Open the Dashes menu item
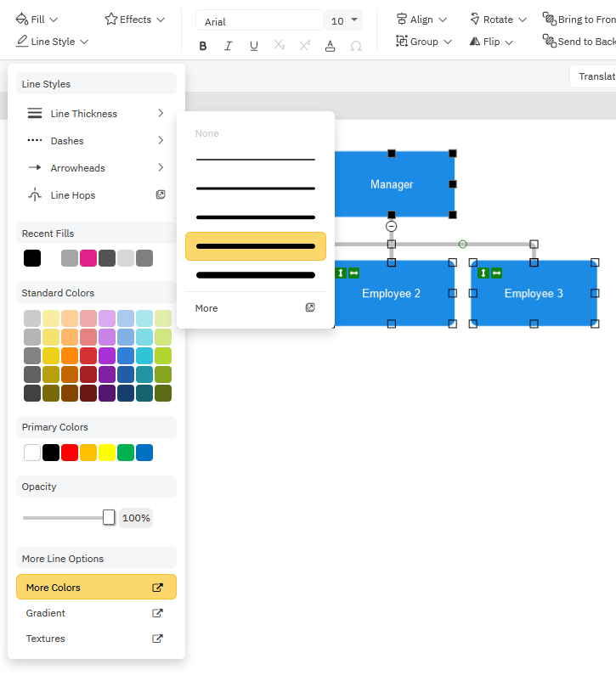616x681 pixels. [x=96, y=141]
